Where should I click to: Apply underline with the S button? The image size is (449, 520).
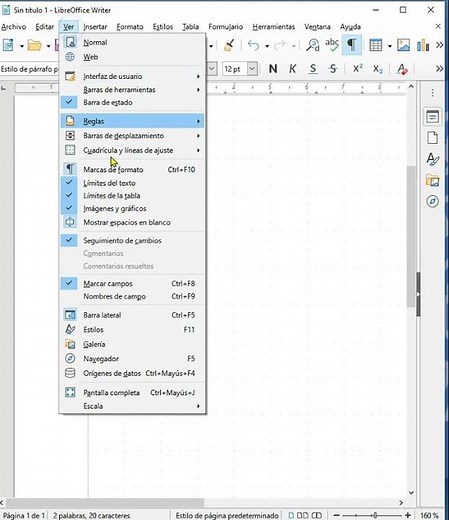(x=313, y=69)
